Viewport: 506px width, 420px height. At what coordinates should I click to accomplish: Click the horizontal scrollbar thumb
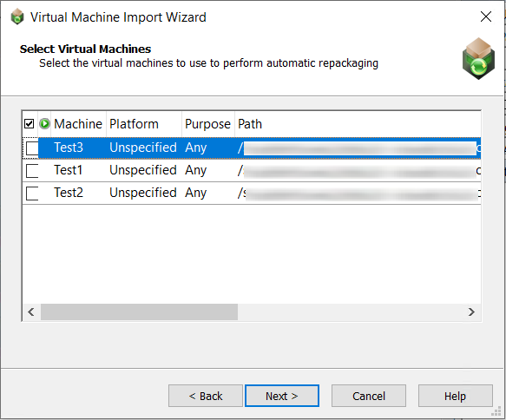(x=139, y=312)
